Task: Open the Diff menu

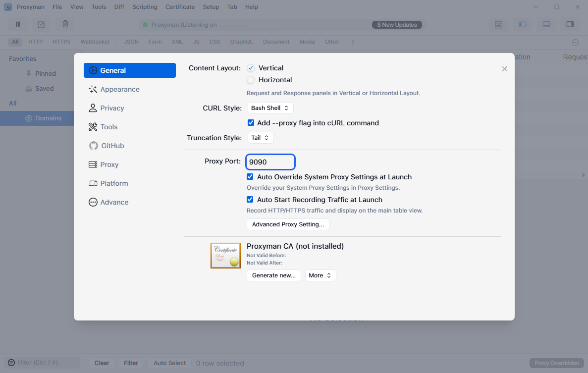Action: [x=119, y=7]
